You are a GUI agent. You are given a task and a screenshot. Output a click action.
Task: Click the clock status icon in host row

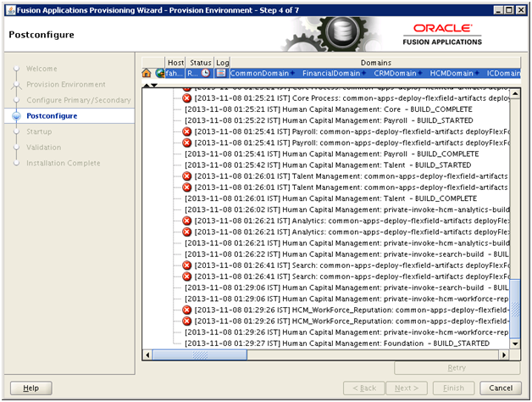(x=205, y=73)
